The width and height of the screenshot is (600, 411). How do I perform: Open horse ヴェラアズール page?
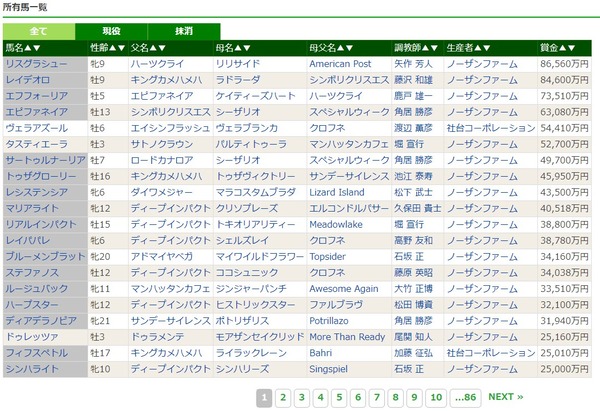(x=36, y=128)
